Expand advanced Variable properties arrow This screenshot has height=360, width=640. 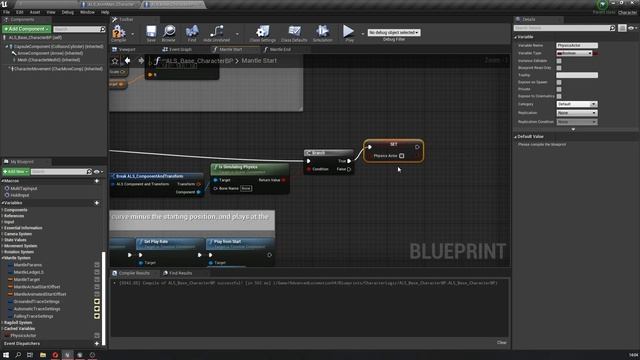[573, 129]
